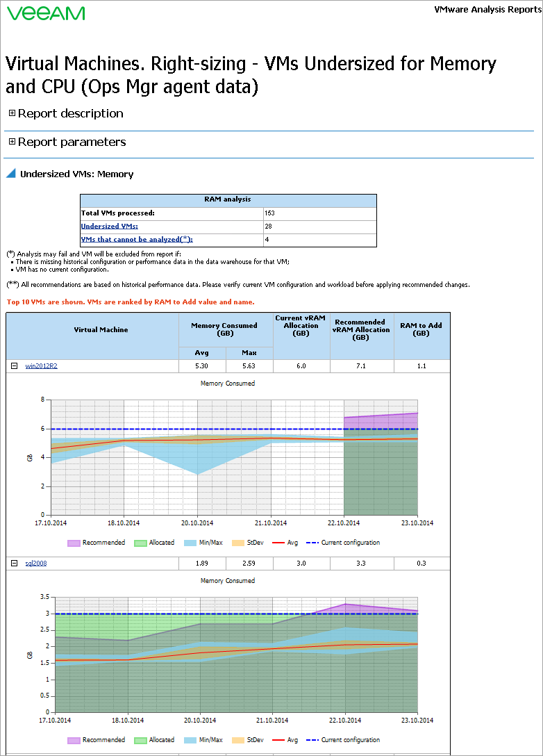Click 22.10.2014 axis label in sql2008 chart
The width and height of the screenshot is (543, 756).
(x=345, y=721)
